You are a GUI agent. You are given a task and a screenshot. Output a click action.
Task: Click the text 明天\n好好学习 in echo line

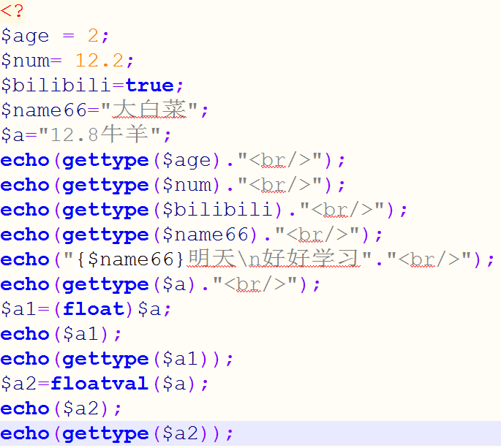click(274, 259)
